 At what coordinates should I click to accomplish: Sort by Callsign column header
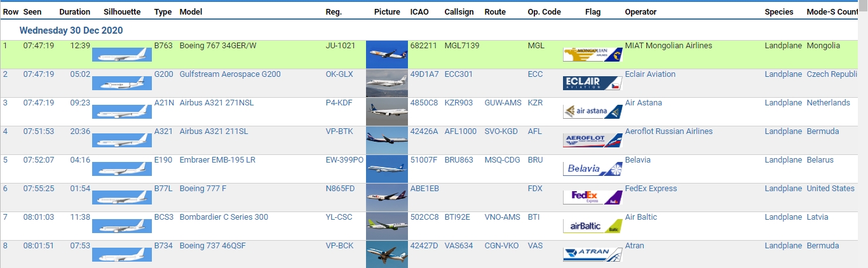[459, 12]
